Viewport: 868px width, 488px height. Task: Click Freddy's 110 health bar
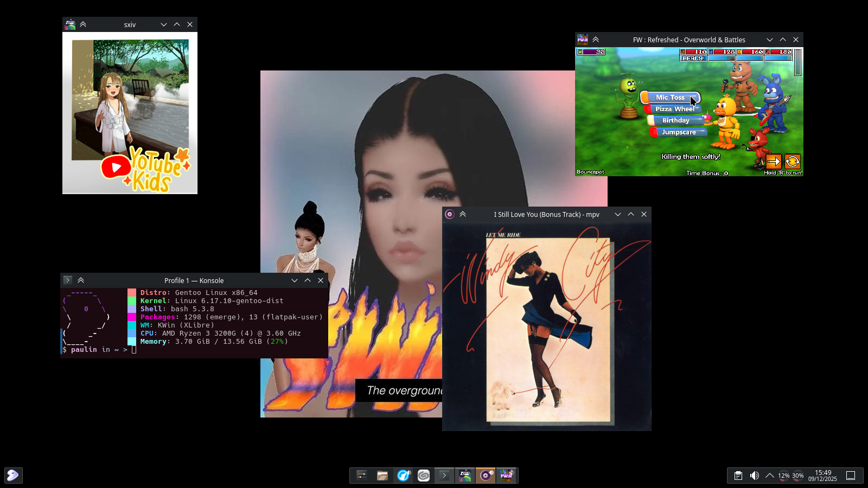pyautogui.click(x=693, y=52)
